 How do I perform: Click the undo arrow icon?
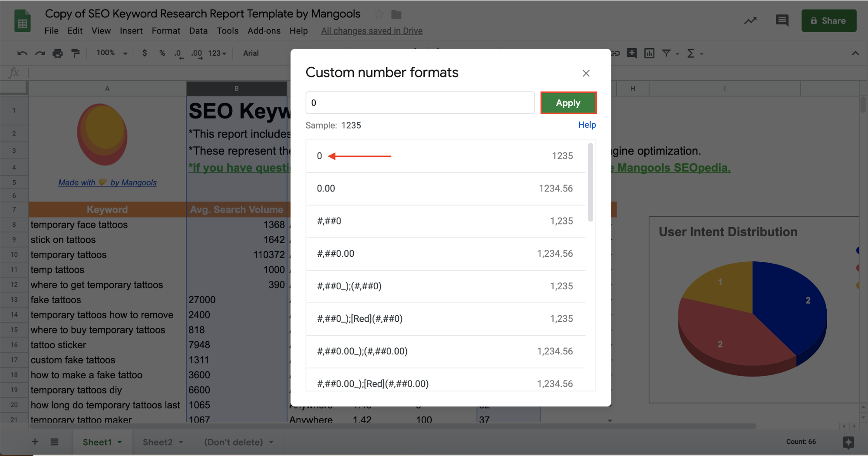point(22,53)
